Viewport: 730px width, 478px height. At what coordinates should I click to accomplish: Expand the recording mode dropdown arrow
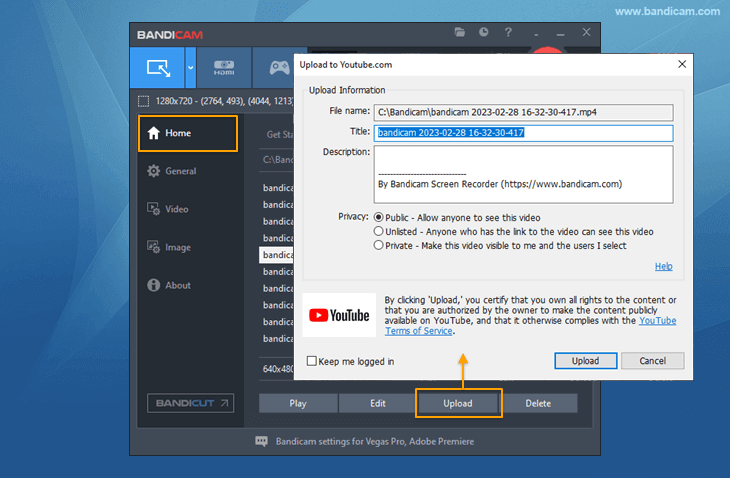pyautogui.click(x=190, y=68)
